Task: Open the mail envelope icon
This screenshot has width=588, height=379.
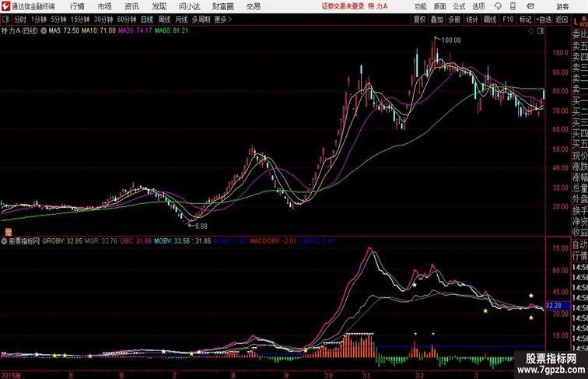Action: pyautogui.click(x=530, y=6)
